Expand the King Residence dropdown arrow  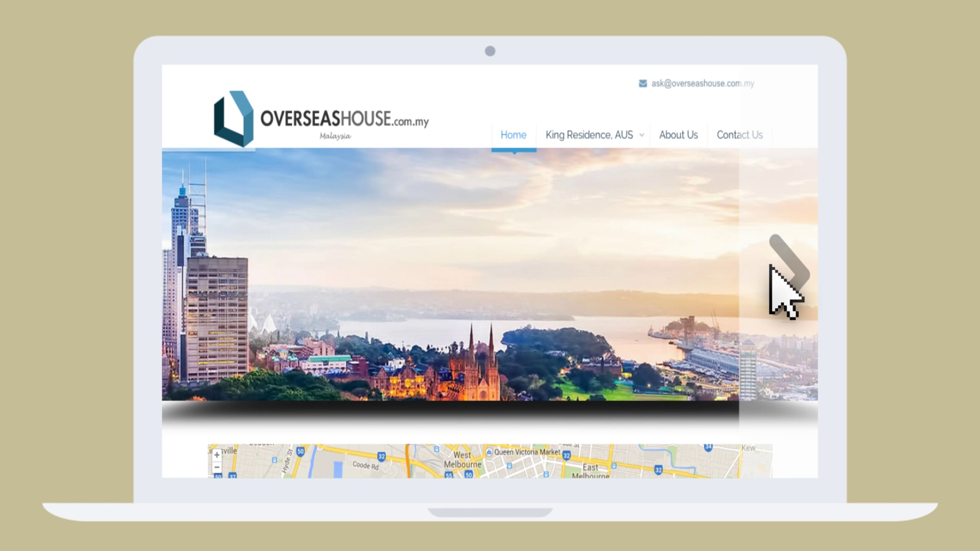[x=641, y=135]
